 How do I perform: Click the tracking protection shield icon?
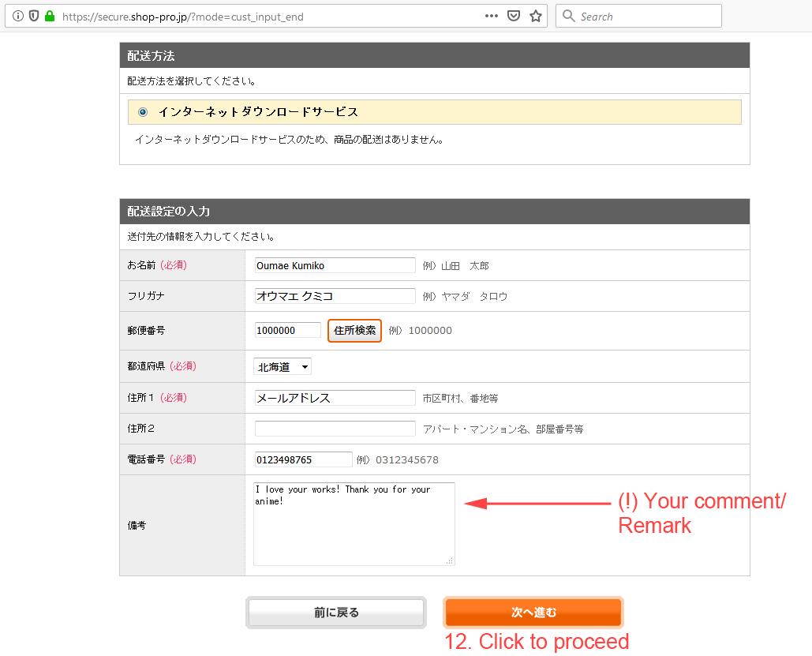click(34, 16)
